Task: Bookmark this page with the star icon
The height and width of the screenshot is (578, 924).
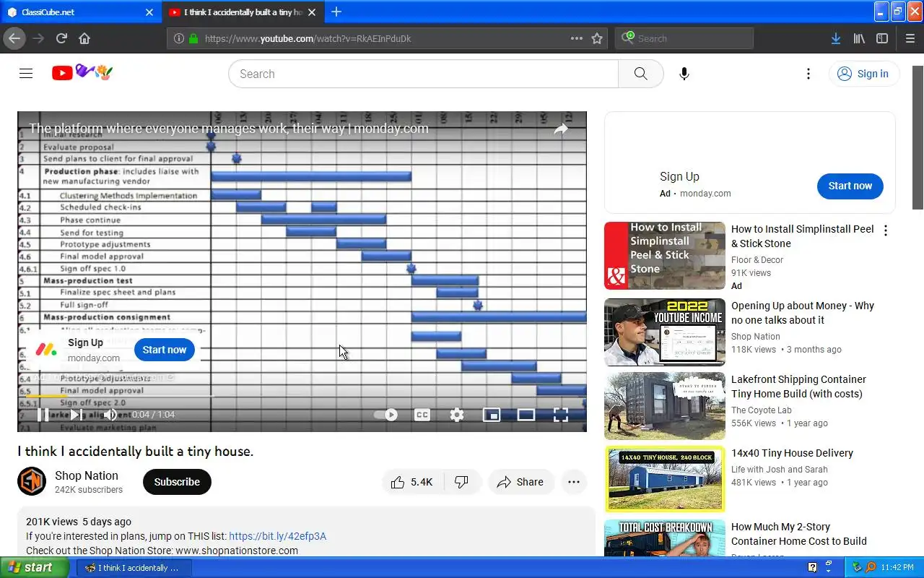Action: (597, 38)
